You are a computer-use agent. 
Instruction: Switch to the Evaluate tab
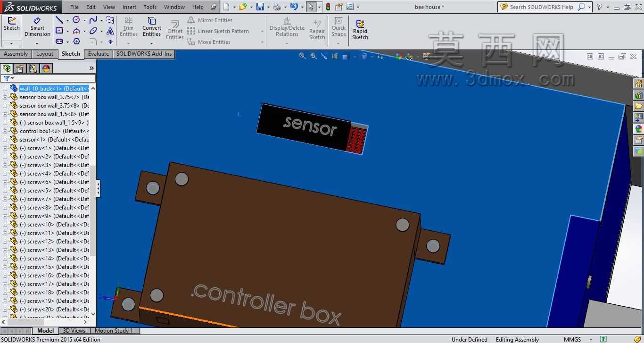tap(98, 54)
